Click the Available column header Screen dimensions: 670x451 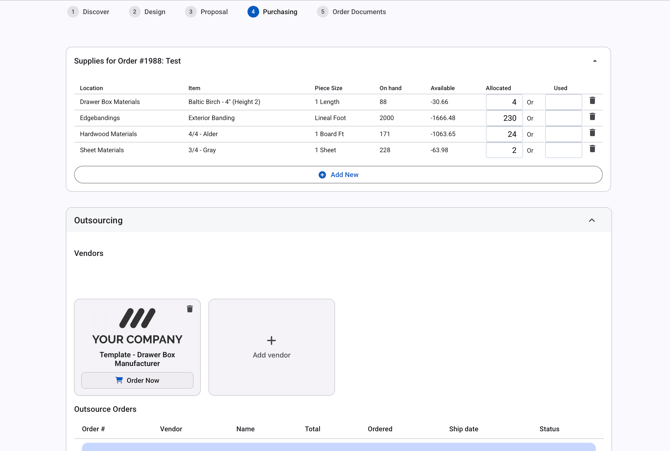click(x=443, y=88)
